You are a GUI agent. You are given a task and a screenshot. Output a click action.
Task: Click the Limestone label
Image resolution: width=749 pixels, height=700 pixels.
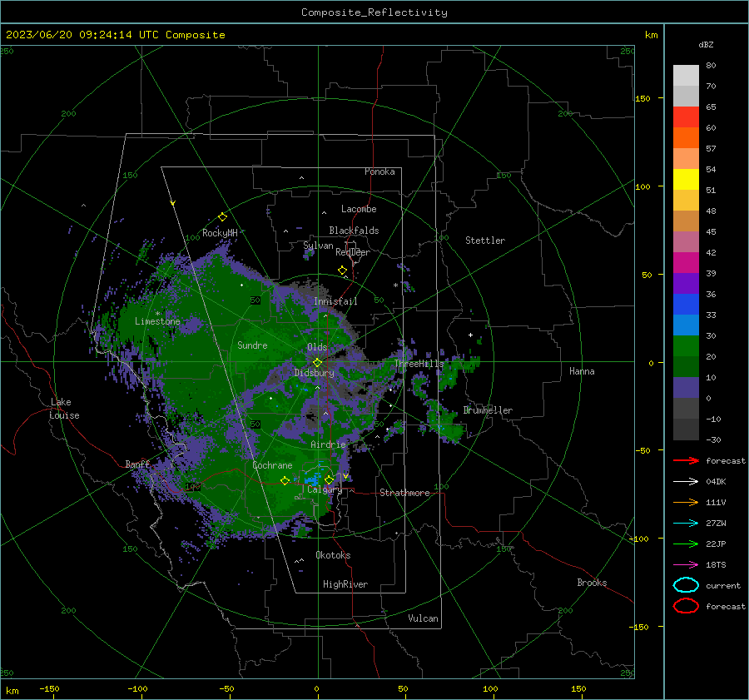tap(157, 321)
